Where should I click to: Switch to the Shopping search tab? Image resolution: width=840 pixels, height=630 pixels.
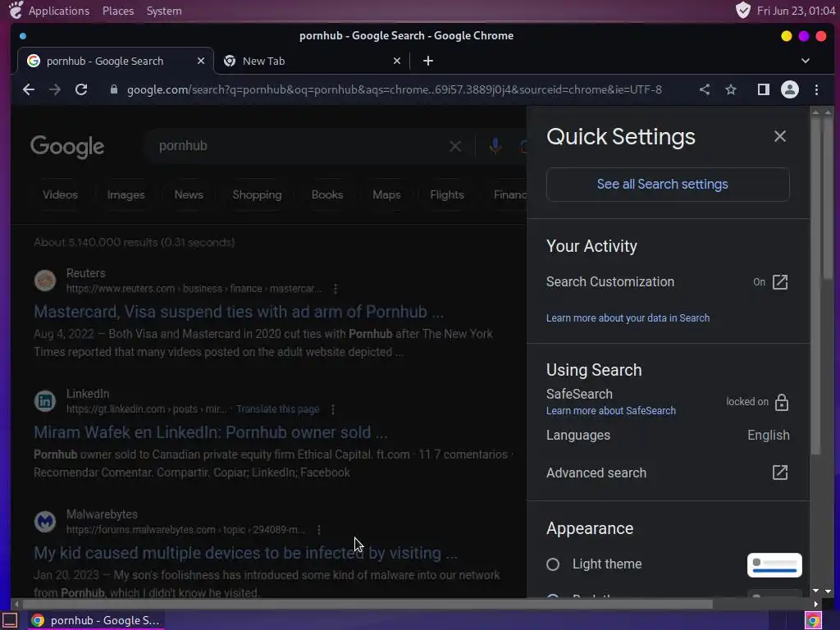[257, 195]
